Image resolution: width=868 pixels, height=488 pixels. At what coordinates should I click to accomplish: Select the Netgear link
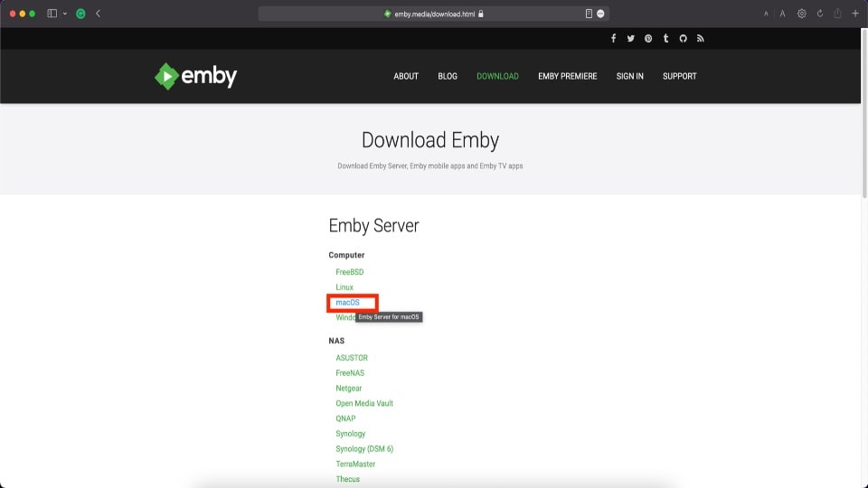[349, 389]
